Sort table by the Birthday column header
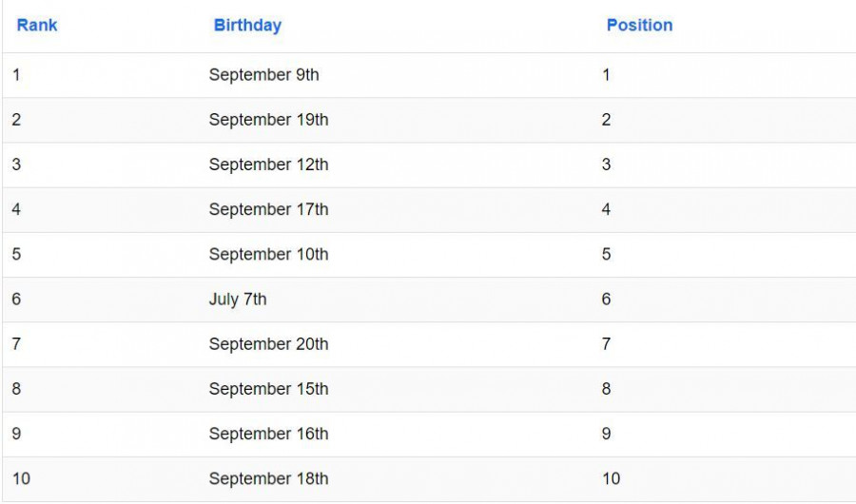This screenshot has height=504, width=856. 247,26
